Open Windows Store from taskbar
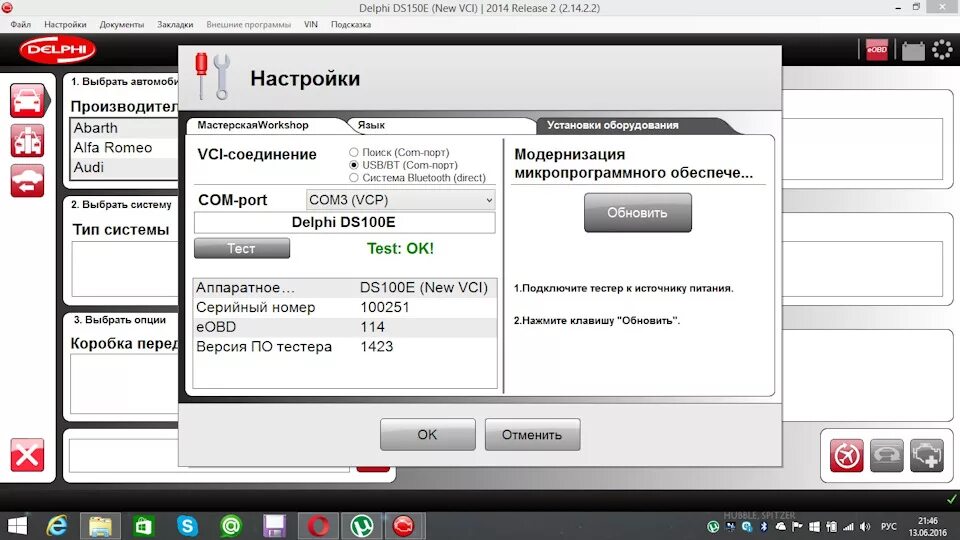Image resolution: width=960 pixels, height=540 pixels. 143,526
